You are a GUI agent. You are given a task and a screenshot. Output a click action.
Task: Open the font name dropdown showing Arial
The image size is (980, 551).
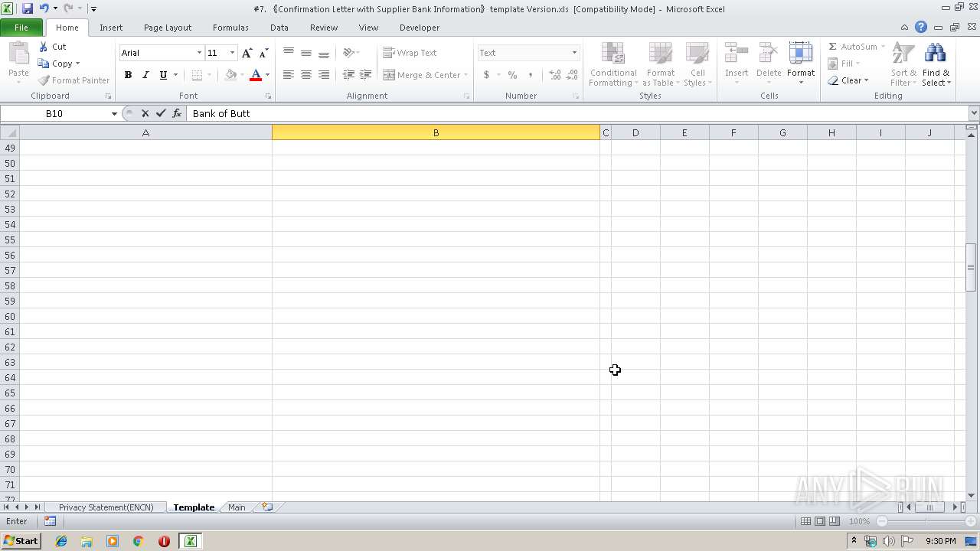click(x=199, y=53)
